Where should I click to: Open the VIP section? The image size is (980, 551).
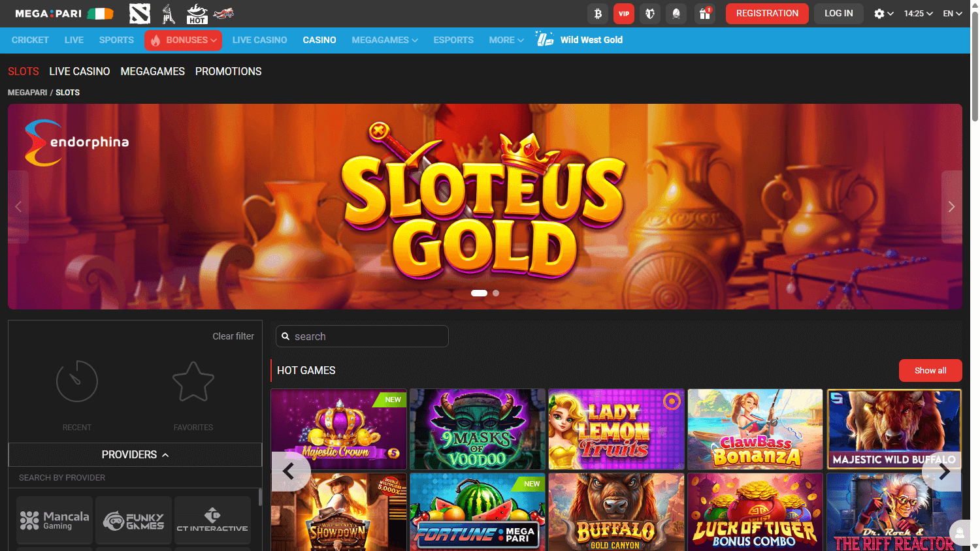(x=623, y=13)
